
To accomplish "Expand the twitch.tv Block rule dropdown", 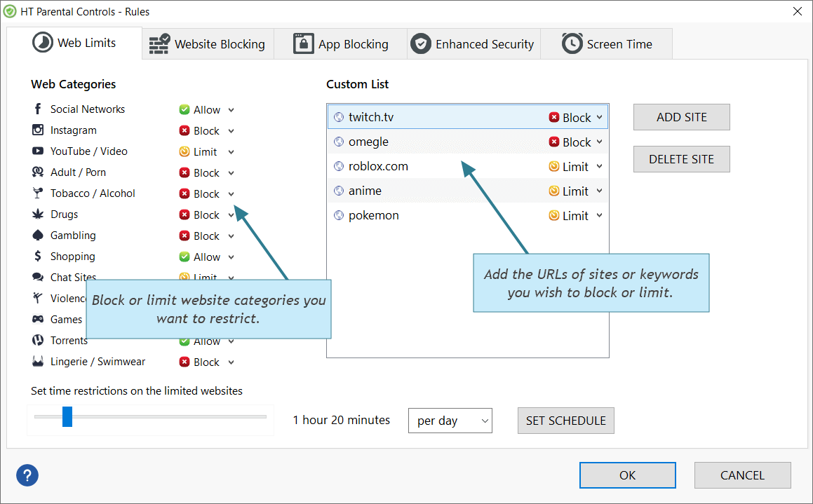I will [x=599, y=118].
